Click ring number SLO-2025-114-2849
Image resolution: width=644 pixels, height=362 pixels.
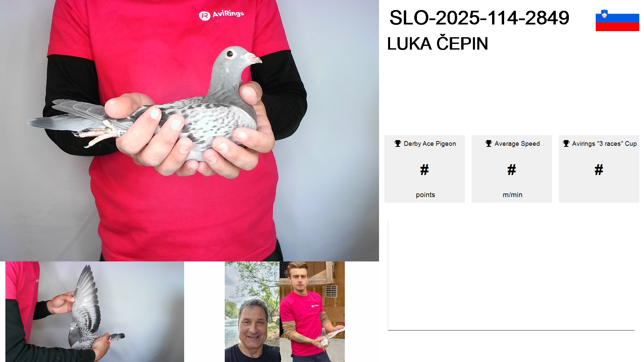(x=479, y=18)
